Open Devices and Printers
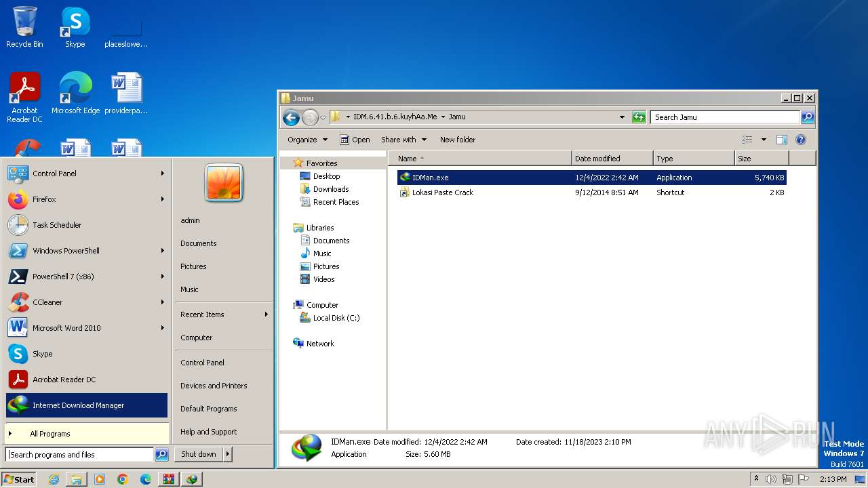Viewport: 868px width, 488px height. click(214, 386)
